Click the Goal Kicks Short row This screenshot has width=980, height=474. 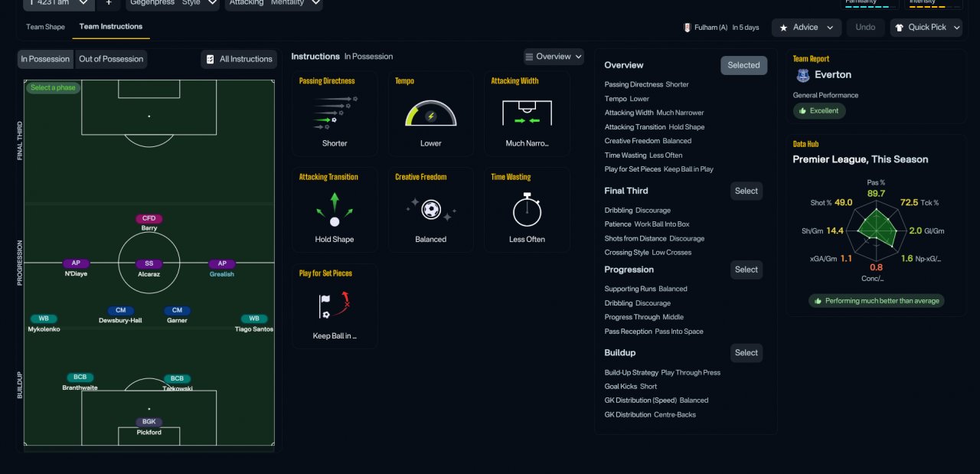point(631,387)
